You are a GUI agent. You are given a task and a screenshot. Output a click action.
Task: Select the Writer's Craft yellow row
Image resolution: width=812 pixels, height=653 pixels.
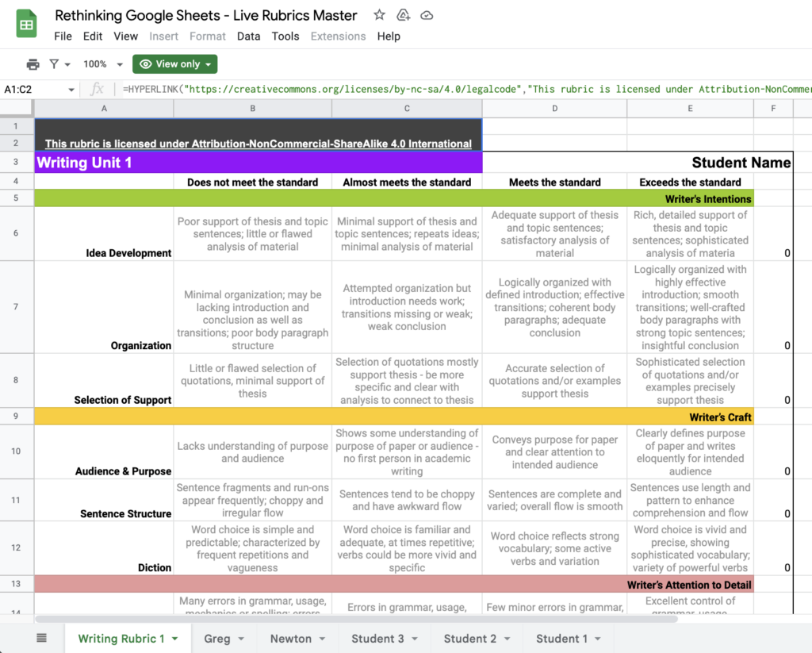click(x=394, y=417)
